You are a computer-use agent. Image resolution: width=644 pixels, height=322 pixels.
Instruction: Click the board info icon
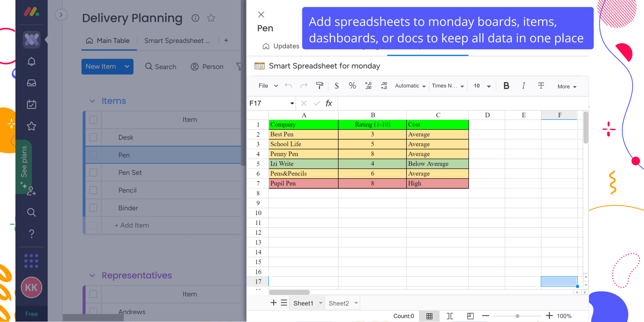(195, 18)
